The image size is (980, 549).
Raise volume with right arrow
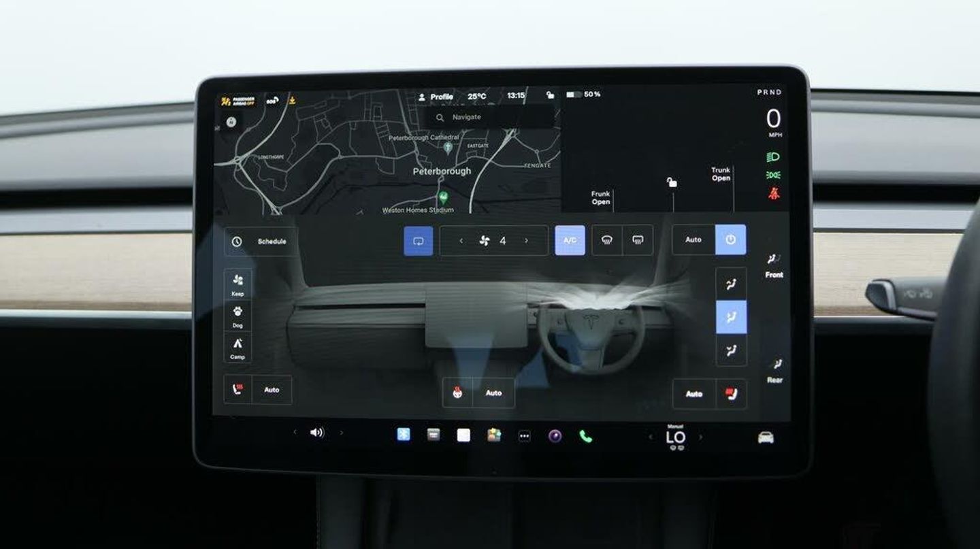click(x=342, y=433)
